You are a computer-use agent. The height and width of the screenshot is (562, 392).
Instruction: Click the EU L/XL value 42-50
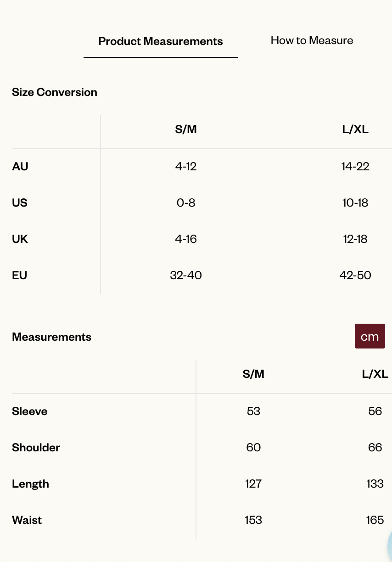click(355, 275)
